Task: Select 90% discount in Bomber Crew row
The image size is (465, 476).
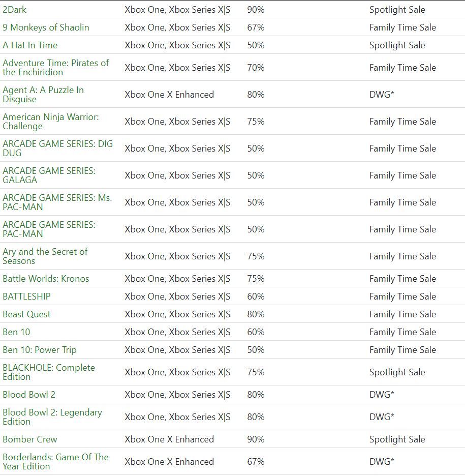Action: (x=256, y=439)
